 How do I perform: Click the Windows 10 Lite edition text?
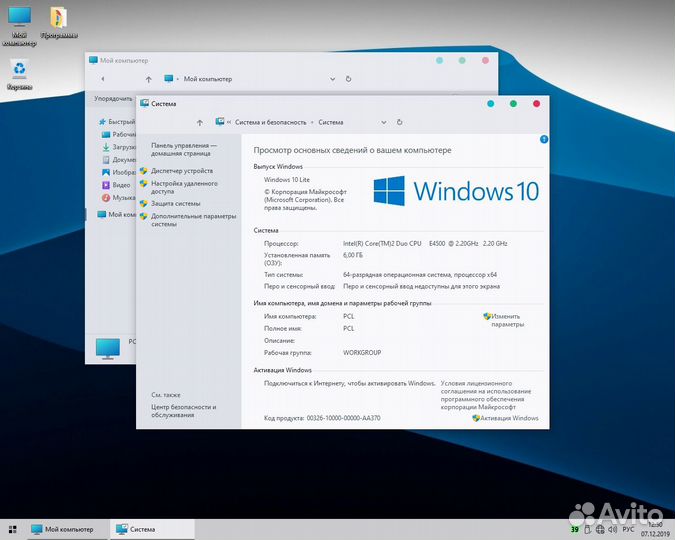(x=287, y=180)
